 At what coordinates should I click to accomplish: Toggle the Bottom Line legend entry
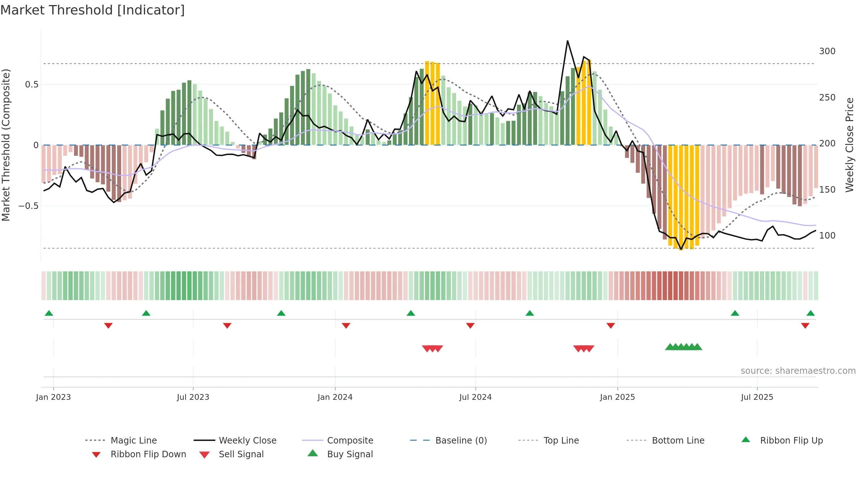[x=665, y=440]
